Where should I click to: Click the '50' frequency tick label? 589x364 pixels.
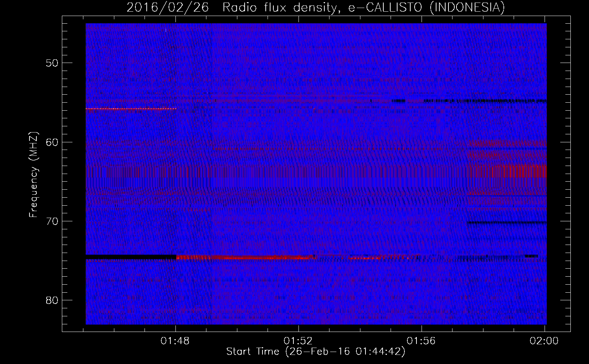[52, 63]
